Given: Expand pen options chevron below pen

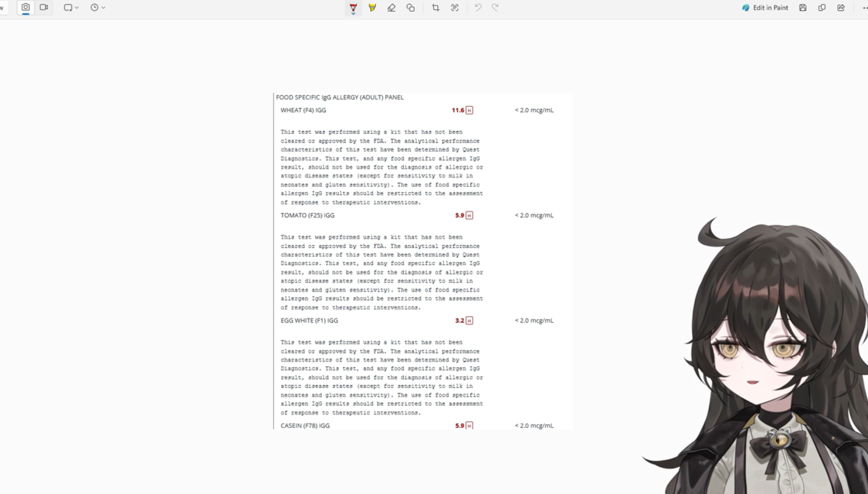Looking at the screenshot, I should [x=353, y=14].
